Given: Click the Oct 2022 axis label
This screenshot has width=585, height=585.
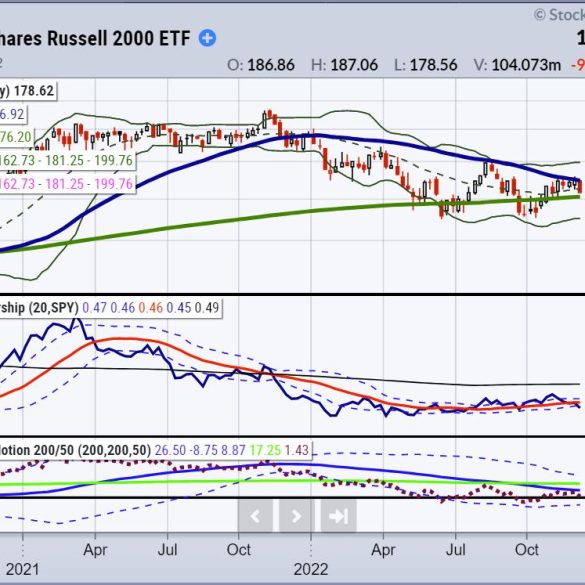Looking at the screenshot, I should tap(527, 550).
